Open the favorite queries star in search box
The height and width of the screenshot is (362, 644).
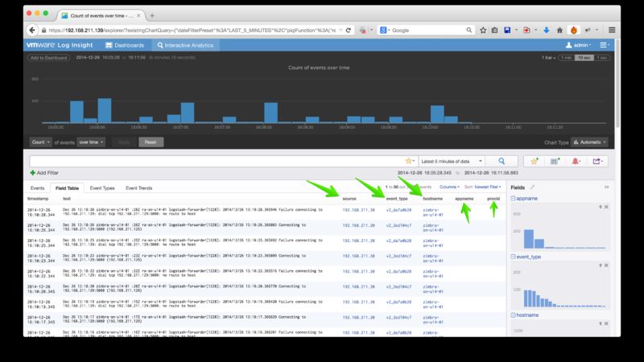pyautogui.click(x=410, y=162)
